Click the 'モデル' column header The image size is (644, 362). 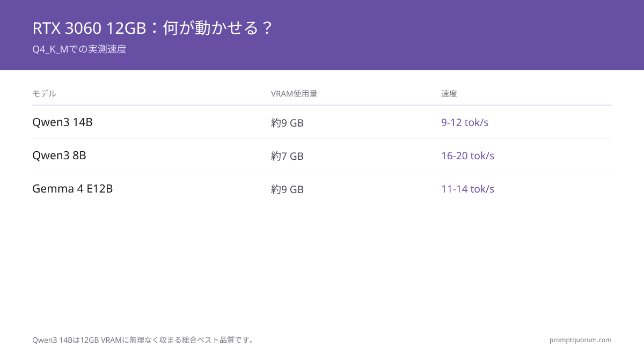(44, 93)
